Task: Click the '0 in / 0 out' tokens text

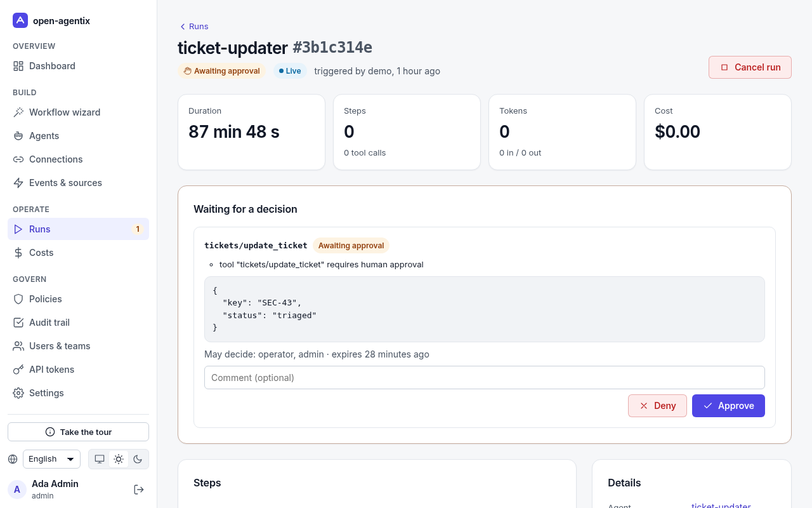Action: click(520, 153)
